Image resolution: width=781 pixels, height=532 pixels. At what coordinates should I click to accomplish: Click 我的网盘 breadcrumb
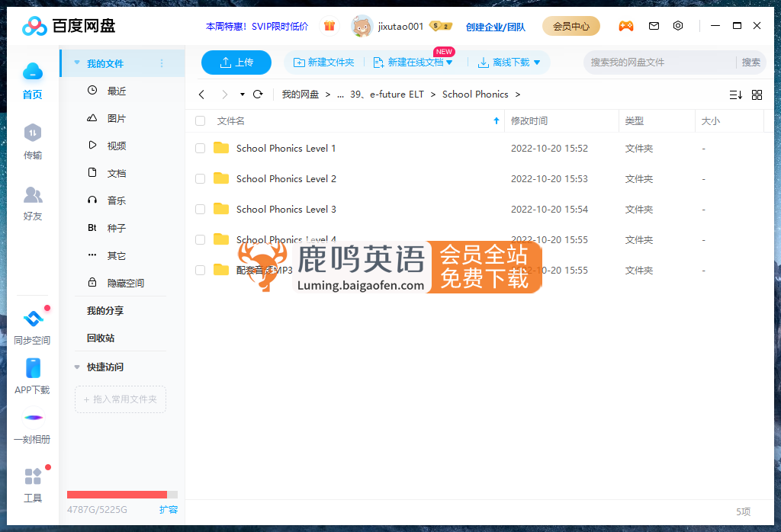coord(301,95)
